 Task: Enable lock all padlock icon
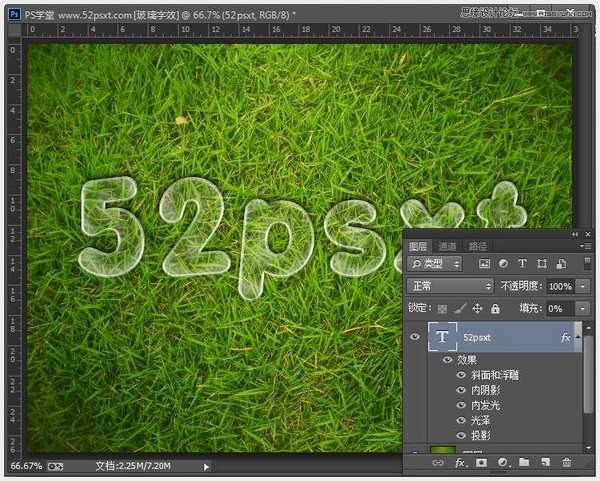pyautogui.click(x=495, y=309)
